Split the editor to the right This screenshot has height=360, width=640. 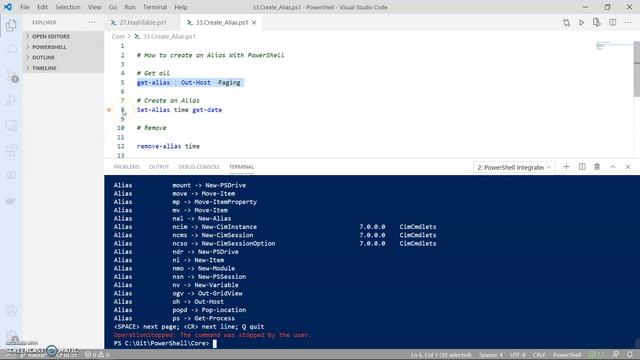click(613, 22)
